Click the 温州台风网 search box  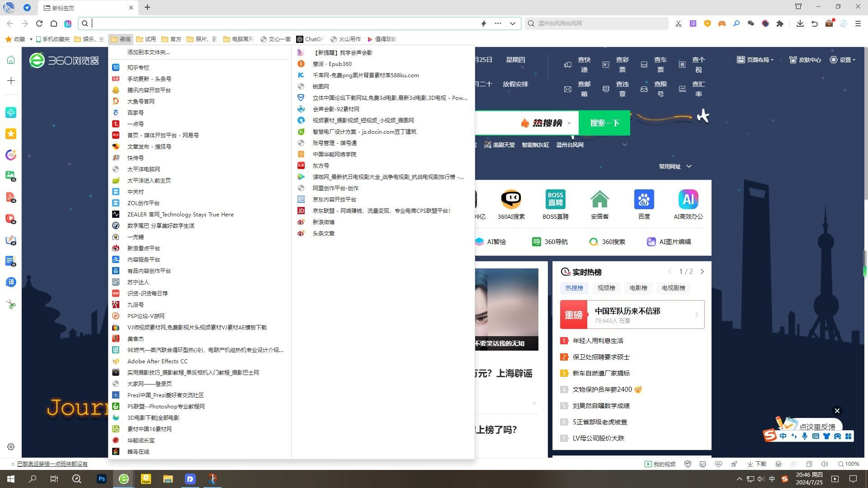click(597, 23)
